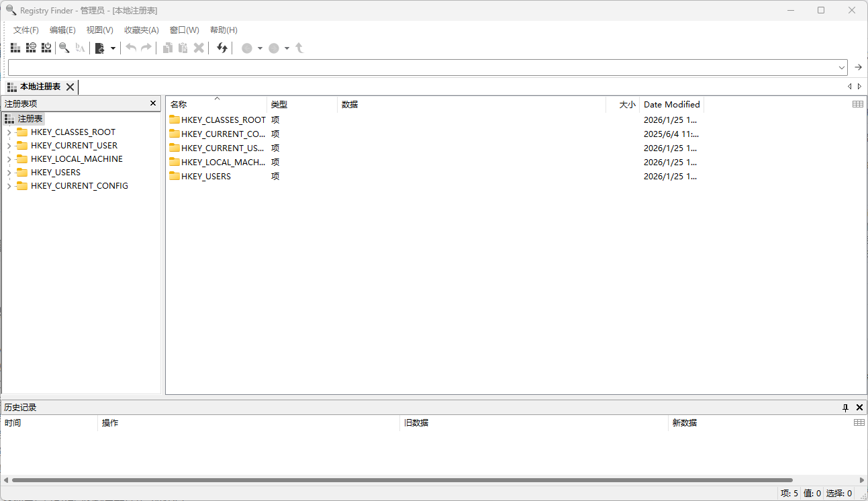Pin the history panel
This screenshot has width=868, height=501.
pos(845,407)
